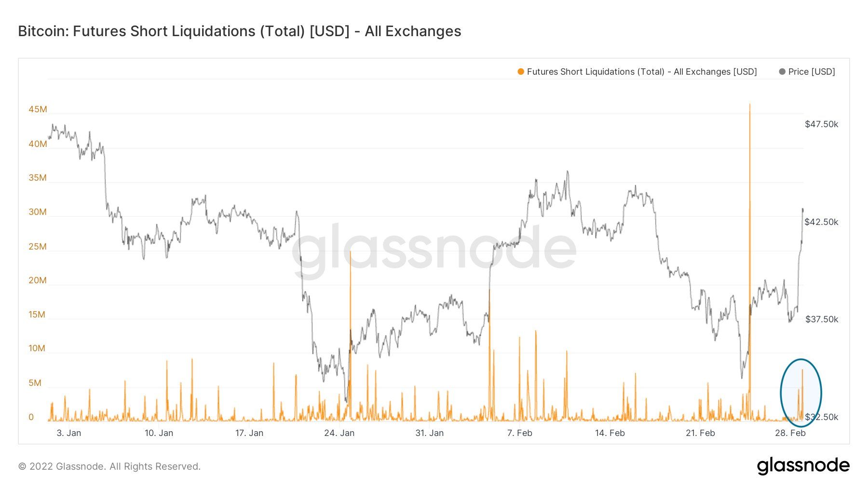The height and width of the screenshot is (488, 868).
Task: Click the 2022 Glassnode copyright text
Action: [109, 466]
